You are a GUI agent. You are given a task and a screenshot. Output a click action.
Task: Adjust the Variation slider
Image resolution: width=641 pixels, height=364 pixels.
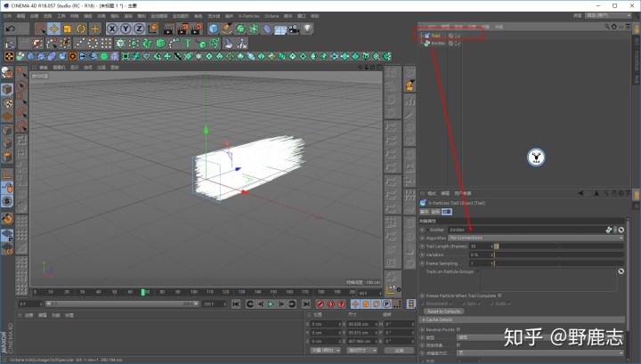(559, 255)
